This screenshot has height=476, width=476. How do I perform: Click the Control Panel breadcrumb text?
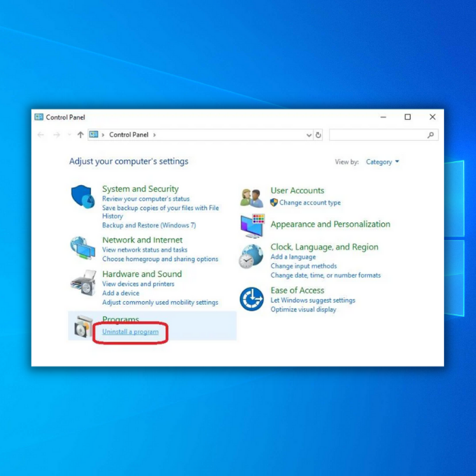(129, 135)
